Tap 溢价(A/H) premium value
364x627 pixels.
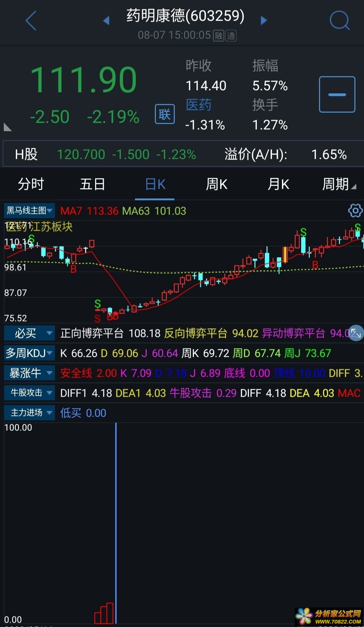tap(329, 154)
